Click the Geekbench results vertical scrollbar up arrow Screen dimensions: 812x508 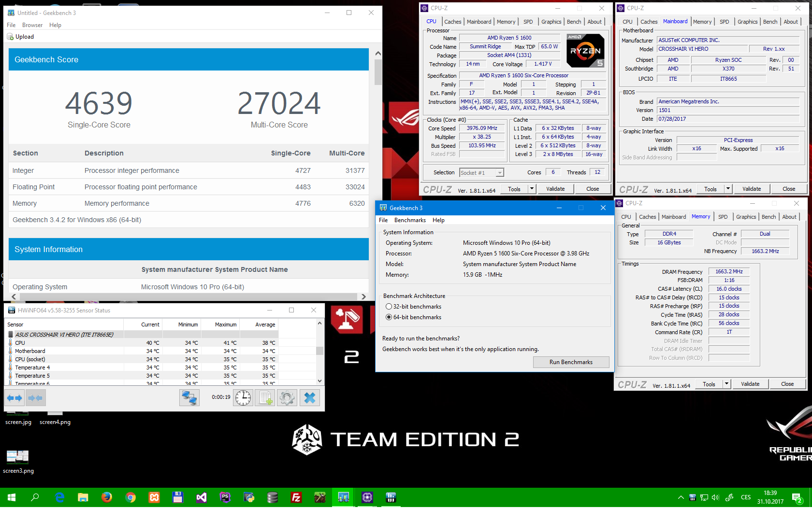tap(378, 54)
